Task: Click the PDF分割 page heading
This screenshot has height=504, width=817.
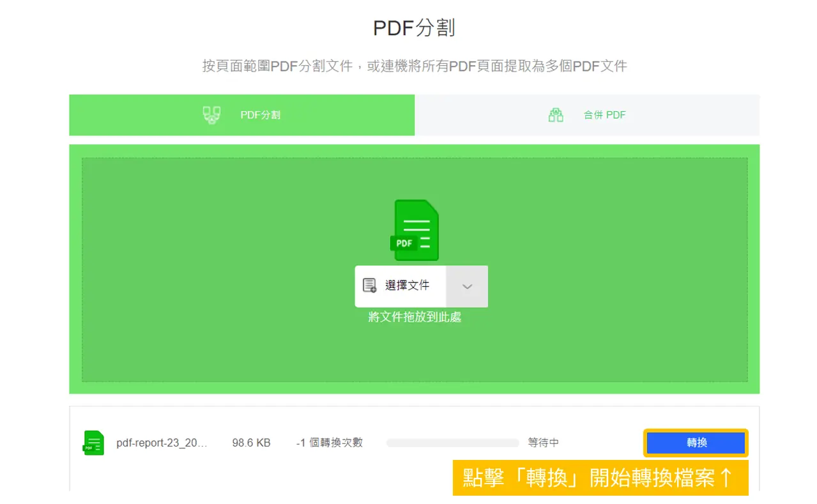Action: click(414, 29)
